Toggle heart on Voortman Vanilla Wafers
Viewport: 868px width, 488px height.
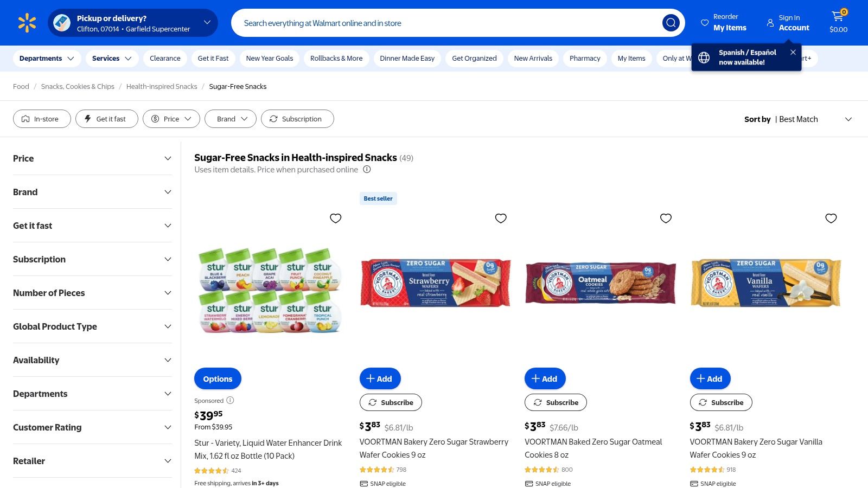[x=831, y=218]
